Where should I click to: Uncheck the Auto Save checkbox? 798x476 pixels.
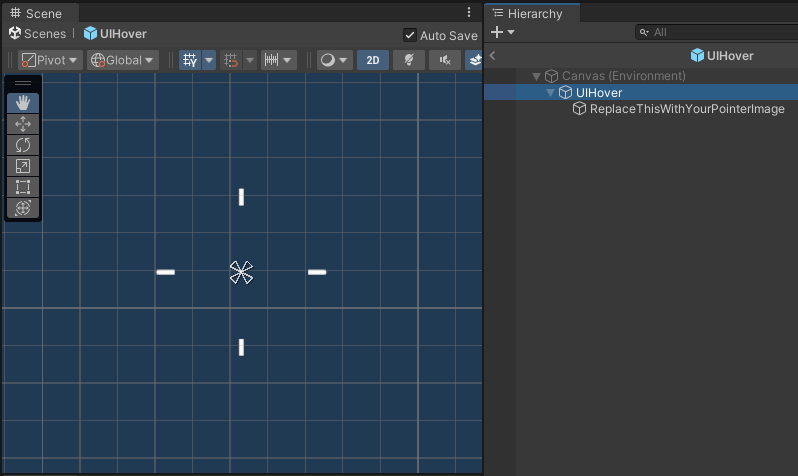click(410, 35)
